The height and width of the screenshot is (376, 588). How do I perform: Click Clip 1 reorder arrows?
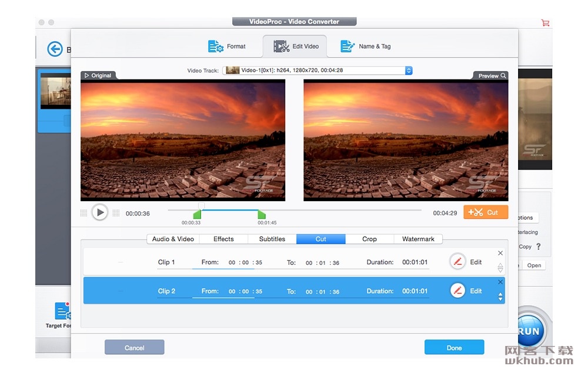pos(500,268)
